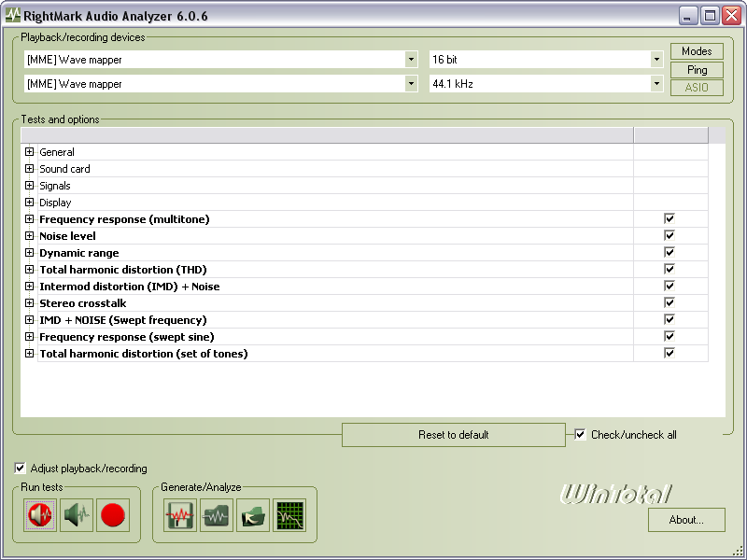The height and width of the screenshot is (560, 747).
Task: Expand Frequency response (swept sine) node
Action: click(30, 336)
